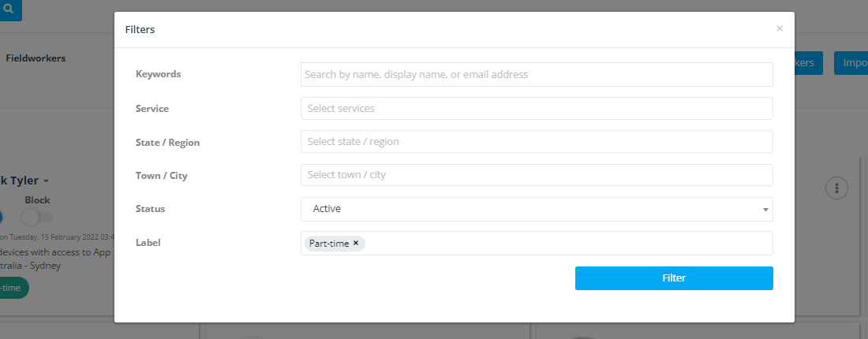Close the Filters dialog with X
Image resolution: width=868 pixels, height=339 pixels.
point(780,28)
